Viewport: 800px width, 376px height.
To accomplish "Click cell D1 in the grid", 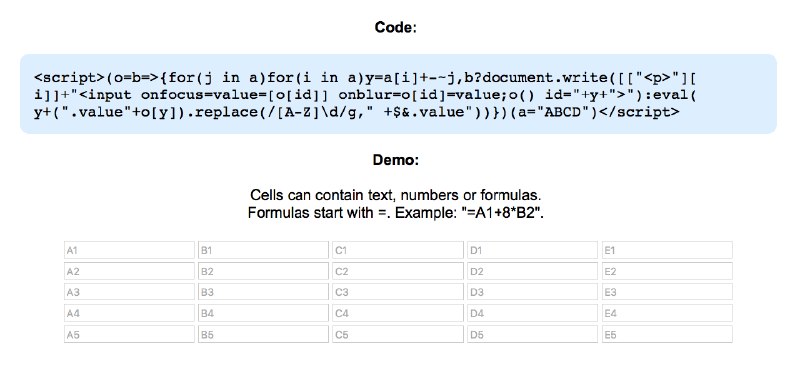I will (x=533, y=250).
